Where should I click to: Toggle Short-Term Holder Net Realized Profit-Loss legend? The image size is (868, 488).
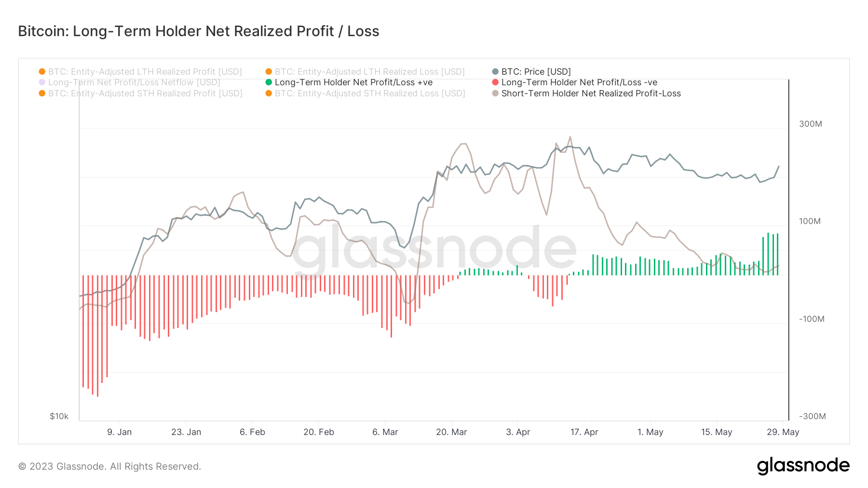(x=586, y=93)
